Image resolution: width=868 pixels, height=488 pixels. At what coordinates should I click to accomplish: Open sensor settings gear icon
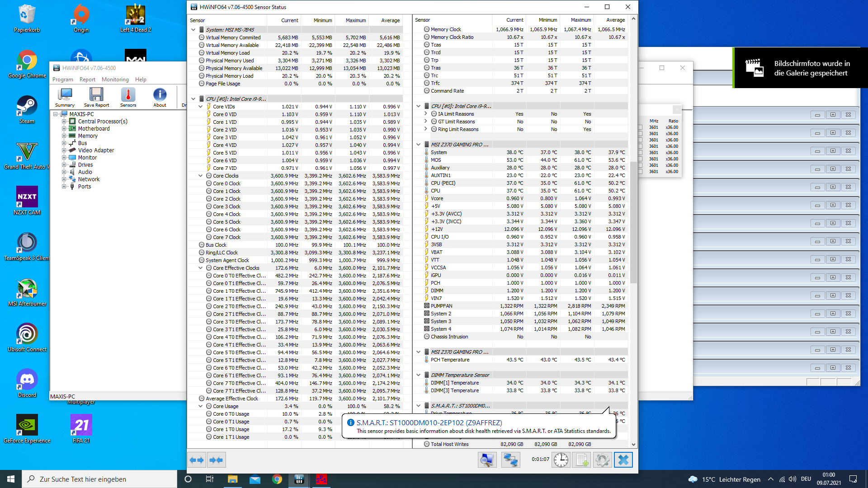pyautogui.click(x=602, y=460)
